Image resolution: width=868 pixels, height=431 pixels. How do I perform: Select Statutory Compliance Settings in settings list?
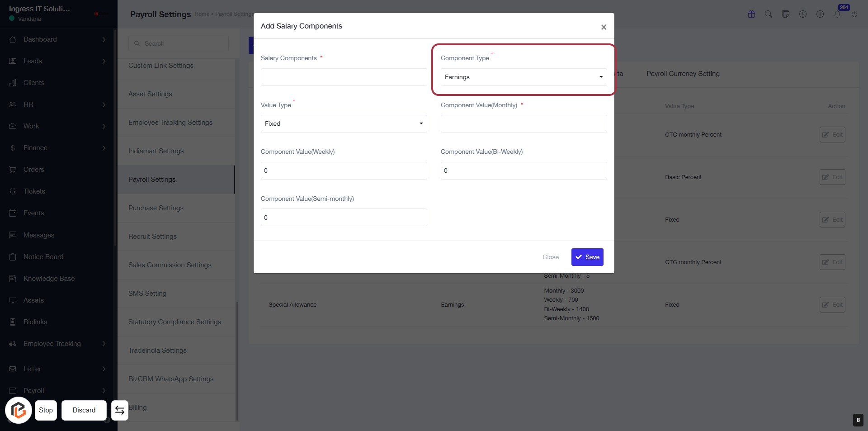[175, 322]
